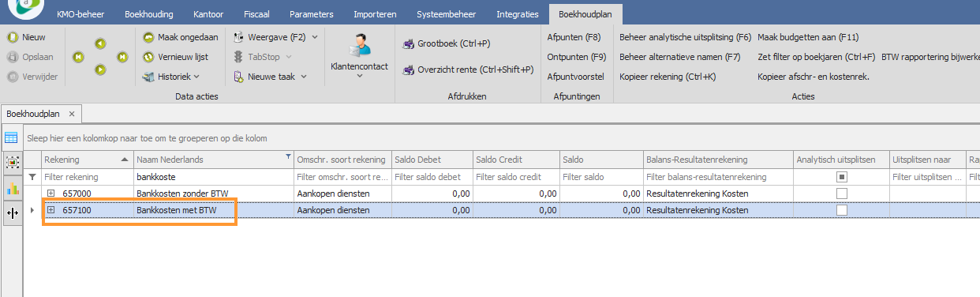Open the Systeembeheer tab
The height and width of the screenshot is (297, 980).
(447, 14)
